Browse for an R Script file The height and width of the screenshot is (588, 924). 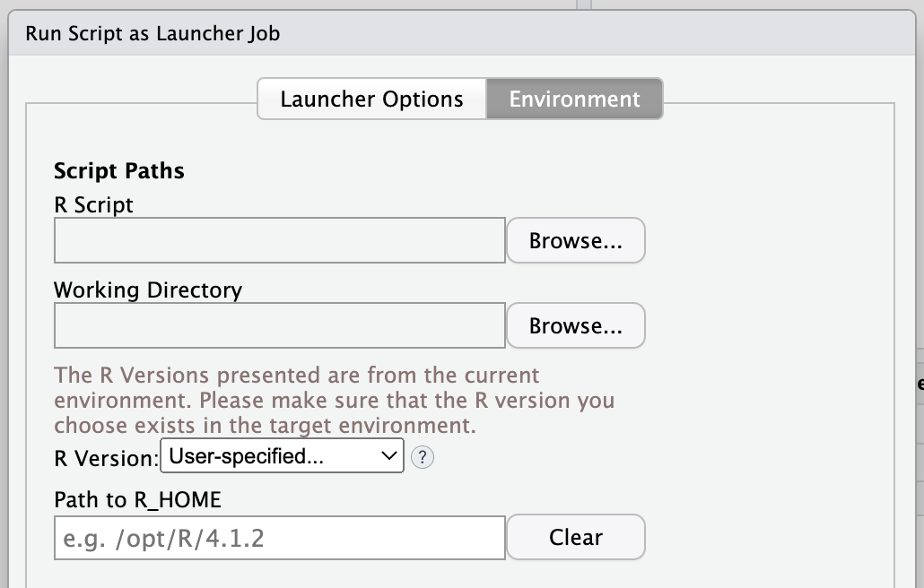[575, 240]
